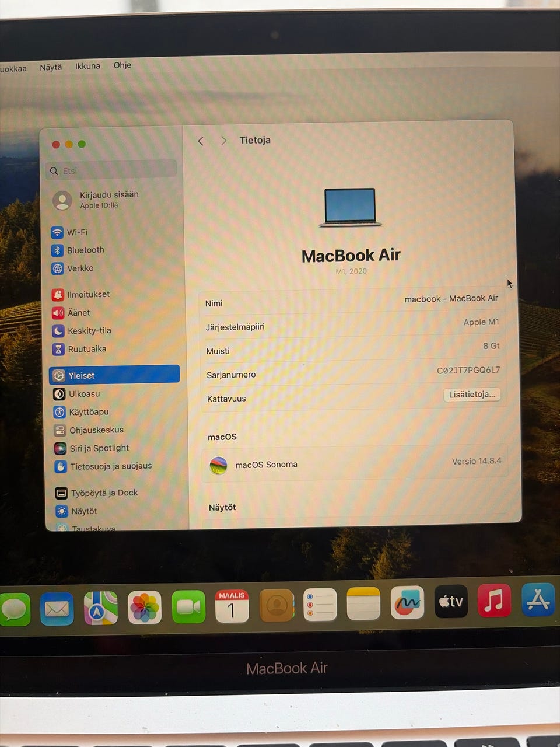The image size is (560, 747).
Task: Open the Näytä menu
Action: tap(51, 67)
